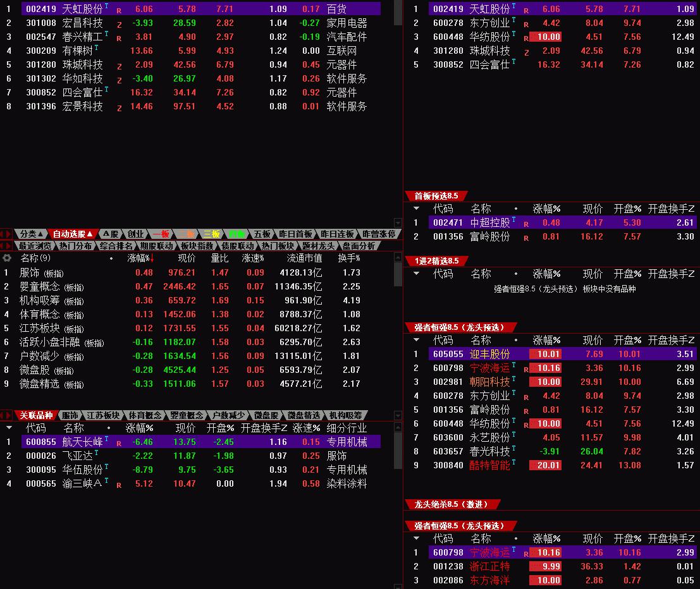Click the R flag on the 渝三峡A row

point(120,485)
